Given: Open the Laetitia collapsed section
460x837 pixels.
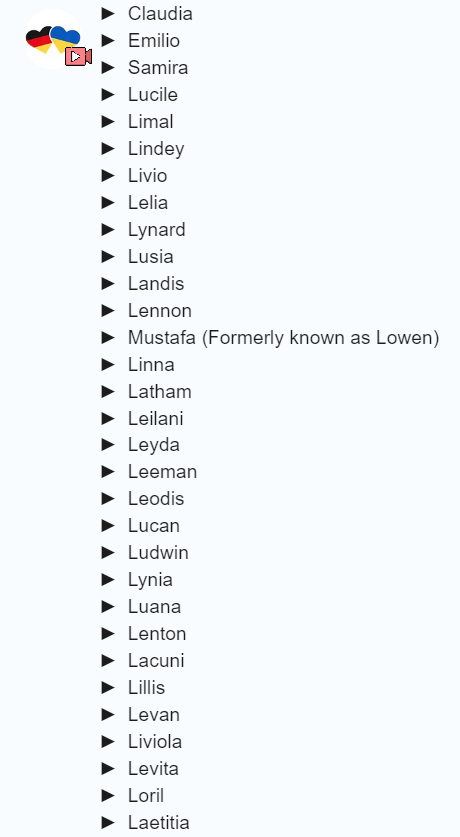Looking at the screenshot, I should (x=108, y=823).
